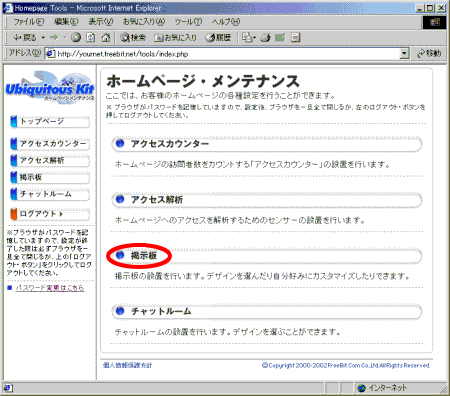The height and width of the screenshot is (396, 450).
Task: Open the Back history dropdown arrow
Action: [x=43, y=38]
